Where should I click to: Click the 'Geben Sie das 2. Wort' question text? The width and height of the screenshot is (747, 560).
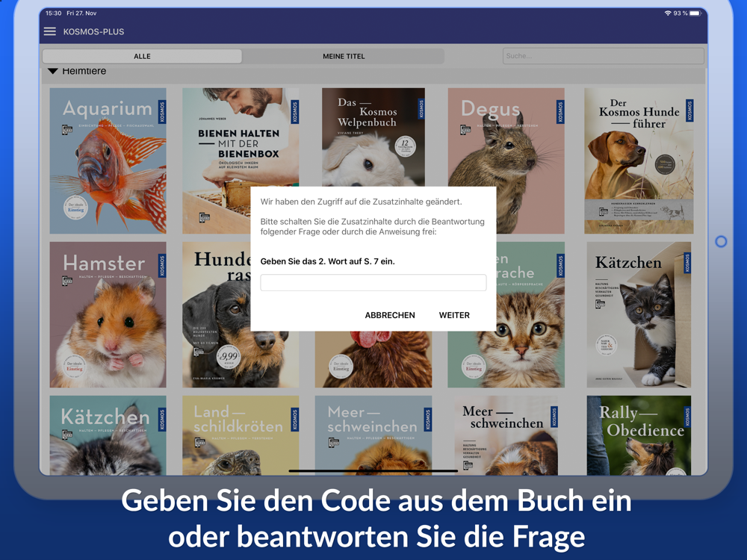pyautogui.click(x=327, y=261)
